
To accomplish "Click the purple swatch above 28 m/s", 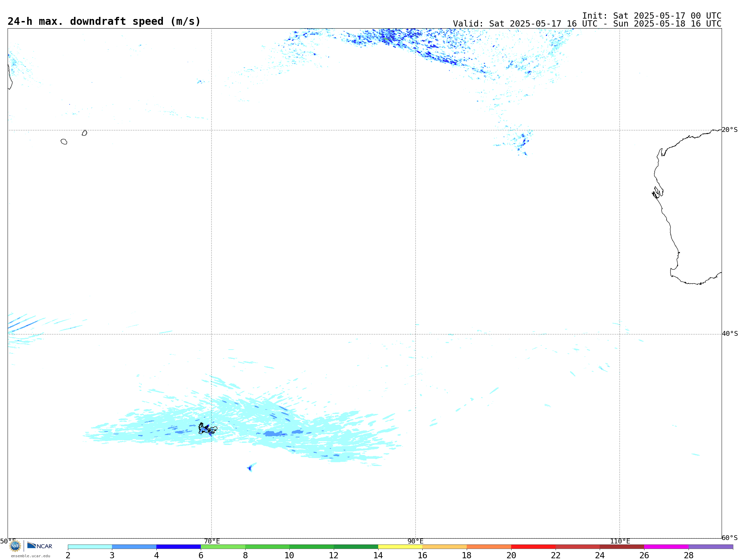I will [711, 547].
